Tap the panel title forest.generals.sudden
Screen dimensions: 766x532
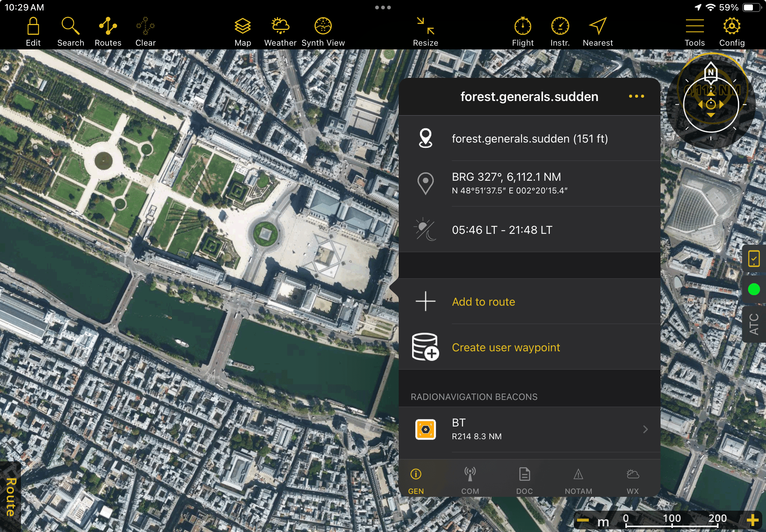coord(529,97)
